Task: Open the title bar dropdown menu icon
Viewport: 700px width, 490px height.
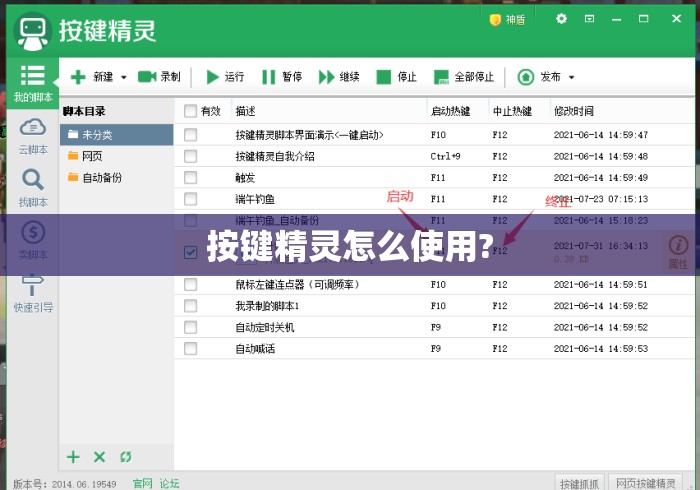Action: pyautogui.click(x=589, y=19)
